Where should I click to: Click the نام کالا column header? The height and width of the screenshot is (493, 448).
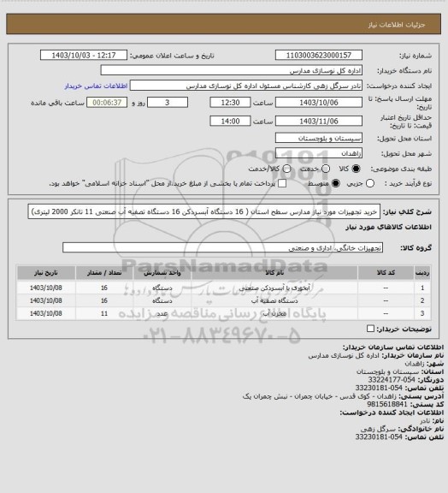point(274,272)
